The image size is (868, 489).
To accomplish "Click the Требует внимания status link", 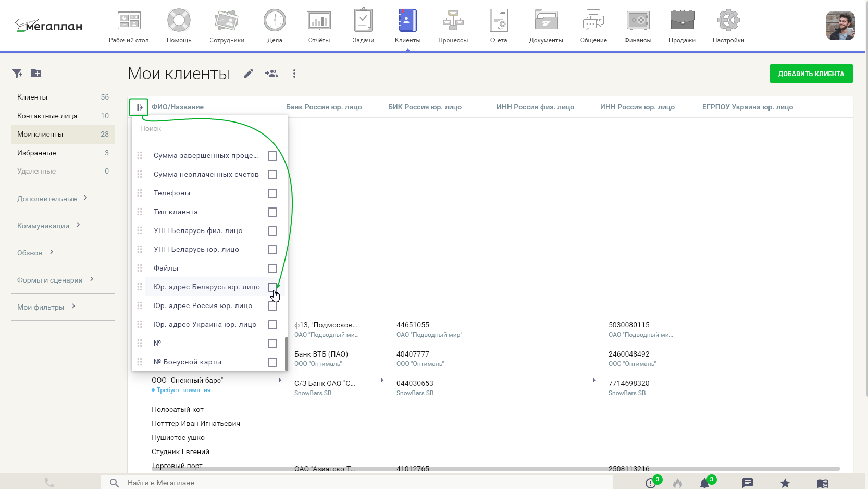I will coord(183,390).
